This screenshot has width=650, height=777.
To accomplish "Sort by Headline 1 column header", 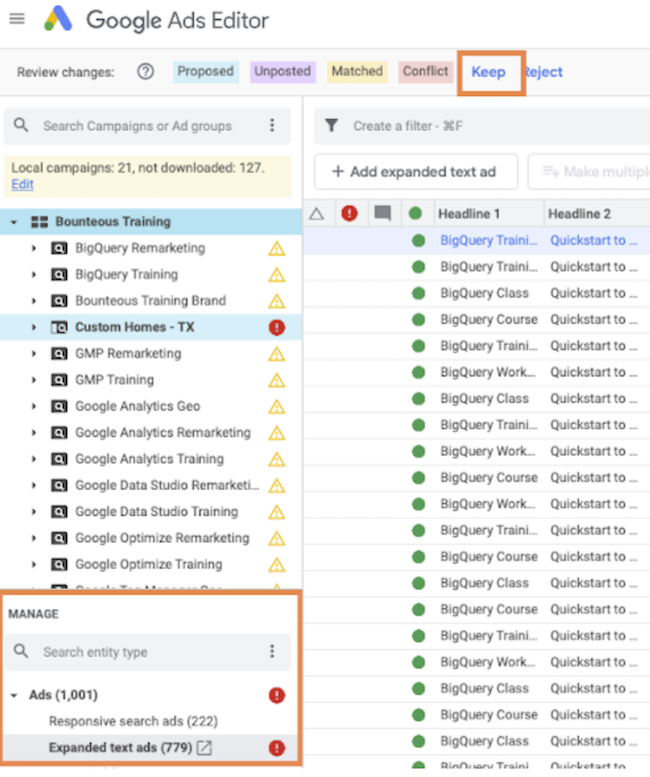I will [x=489, y=214].
